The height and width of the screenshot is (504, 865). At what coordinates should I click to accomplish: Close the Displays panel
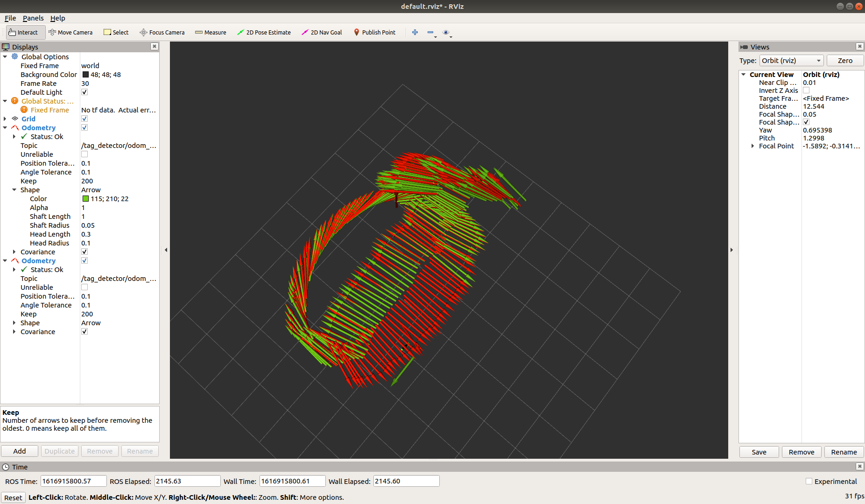(x=155, y=46)
